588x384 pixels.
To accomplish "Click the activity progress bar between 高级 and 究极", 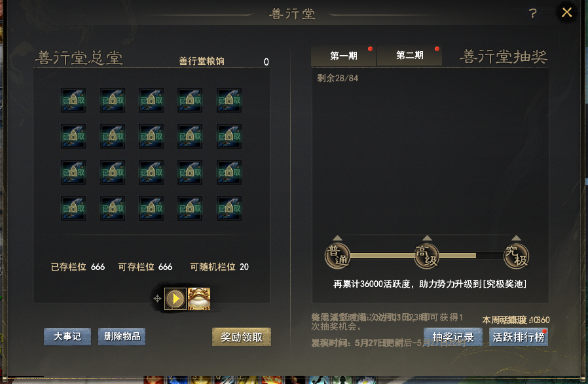I will pos(471,256).
